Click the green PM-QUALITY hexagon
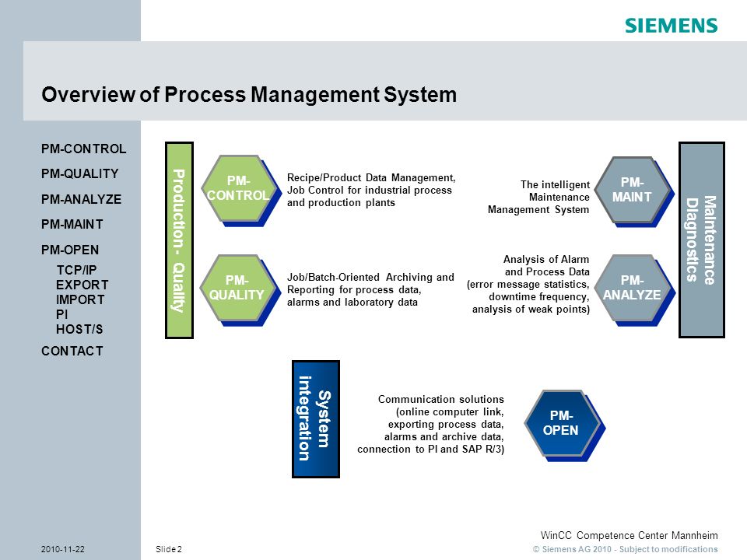 (x=238, y=288)
